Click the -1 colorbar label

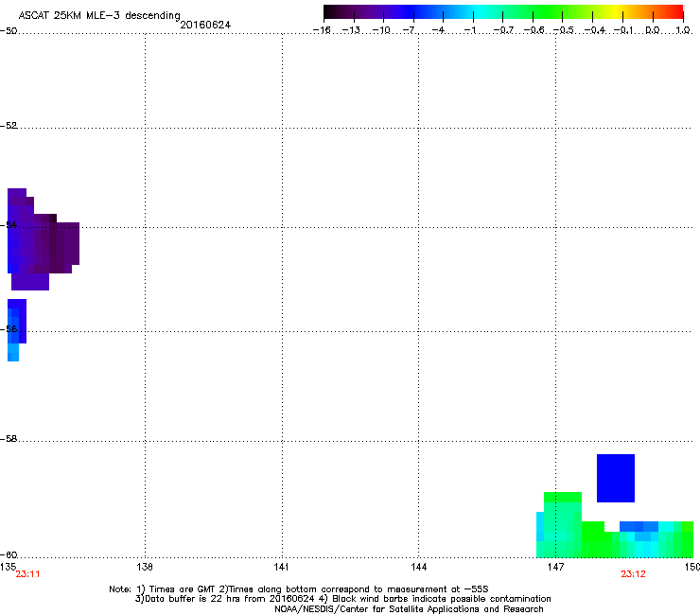click(x=470, y=30)
